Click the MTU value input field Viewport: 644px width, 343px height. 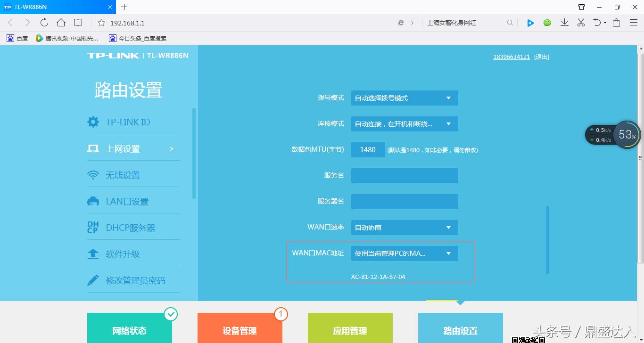[x=368, y=149]
